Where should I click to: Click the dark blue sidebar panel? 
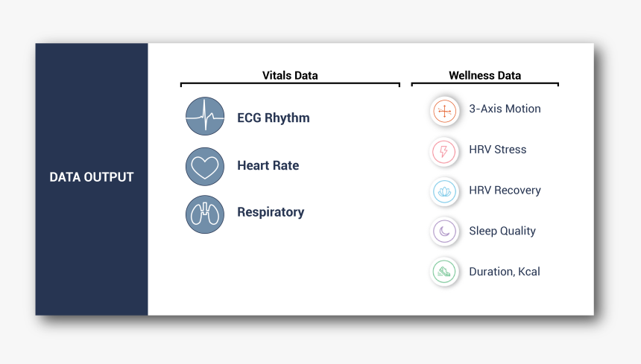click(x=92, y=179)
